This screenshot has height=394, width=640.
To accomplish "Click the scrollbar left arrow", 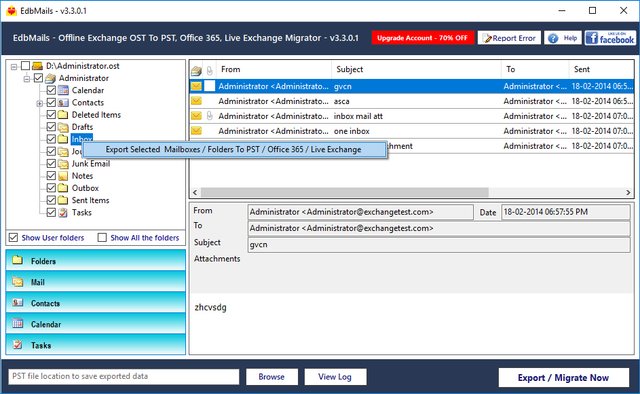I will (x=195, y=192).
